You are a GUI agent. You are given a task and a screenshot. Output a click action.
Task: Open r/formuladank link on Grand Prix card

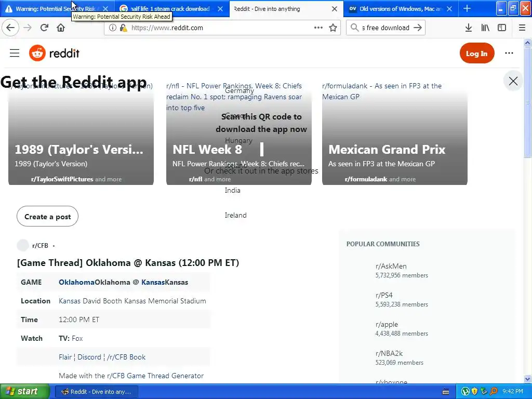(366, 179)
